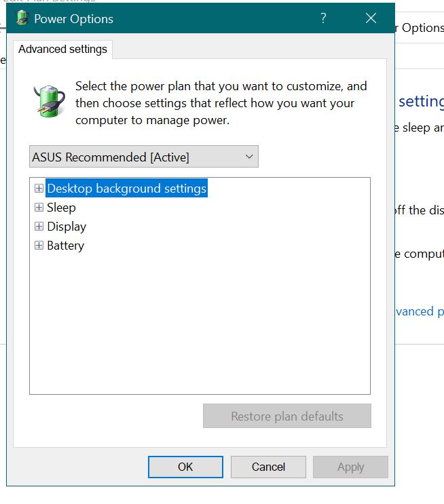Click Restore plan defaults button
The width and height of the screenshot is (444, 504).
287,416
